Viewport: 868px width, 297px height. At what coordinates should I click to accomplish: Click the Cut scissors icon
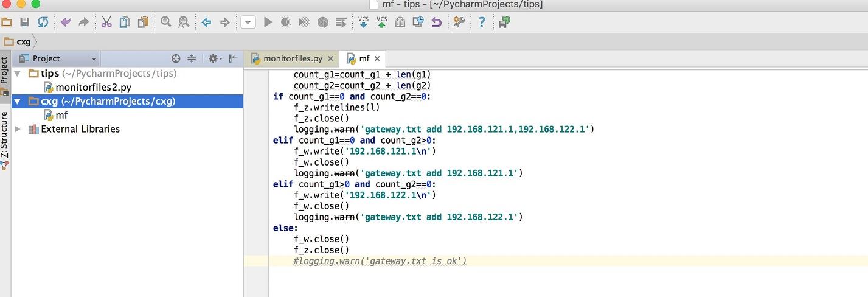[106, 22]
